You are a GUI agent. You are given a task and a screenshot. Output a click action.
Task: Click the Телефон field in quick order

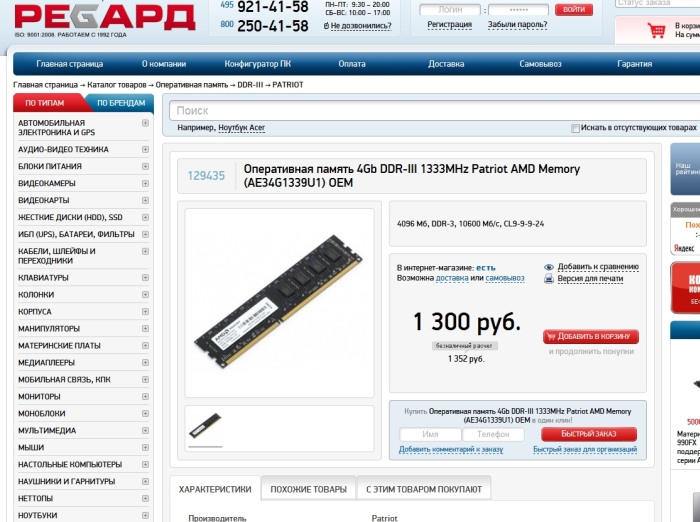(493, 434)
